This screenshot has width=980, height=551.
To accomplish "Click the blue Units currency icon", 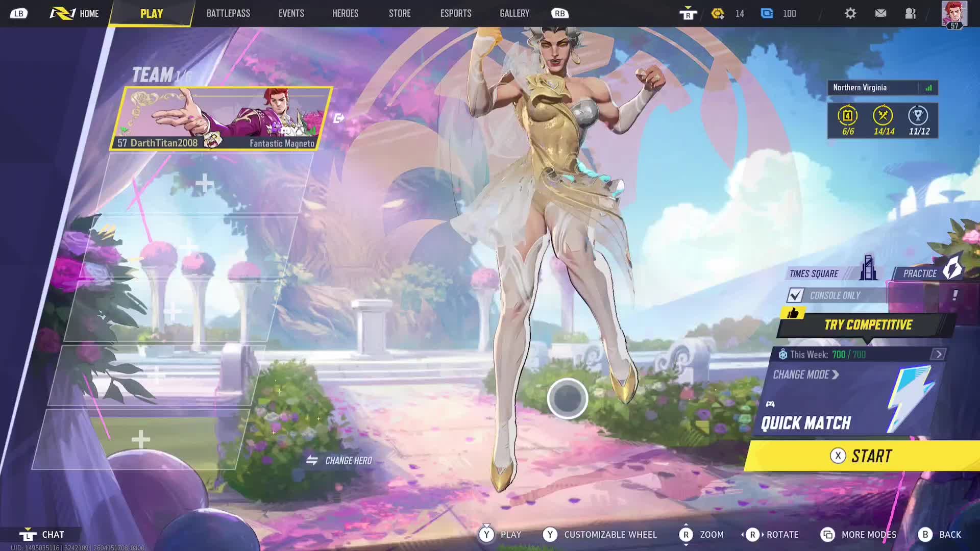I will click(767, 13).
